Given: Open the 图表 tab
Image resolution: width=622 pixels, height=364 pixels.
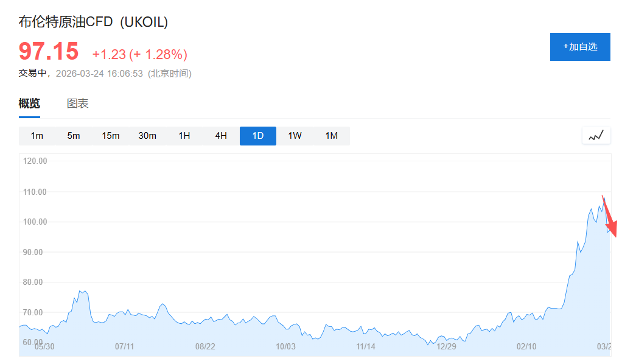Looking at the screenshot, I should pyautogui.click(x=77, y=103).
